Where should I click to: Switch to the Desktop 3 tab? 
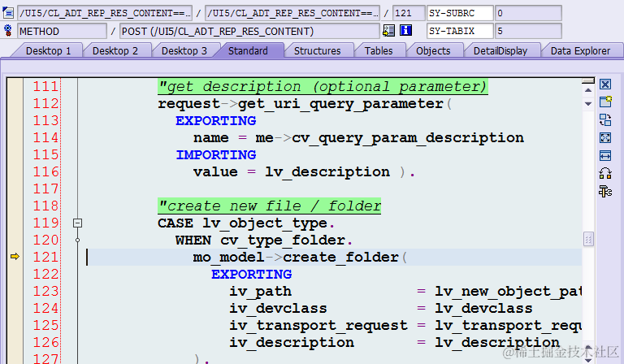(x=184, y=51)
